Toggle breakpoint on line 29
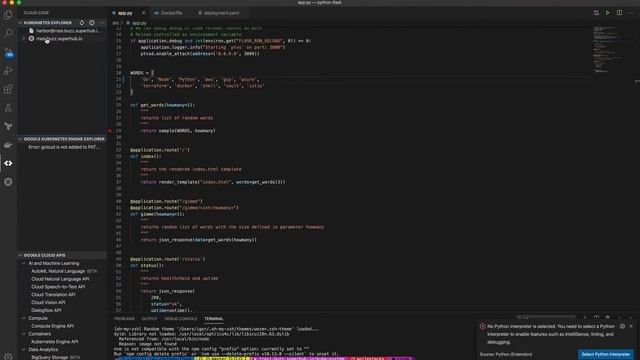The height and width of the screenshot is (360, 640). click(110, 131)
